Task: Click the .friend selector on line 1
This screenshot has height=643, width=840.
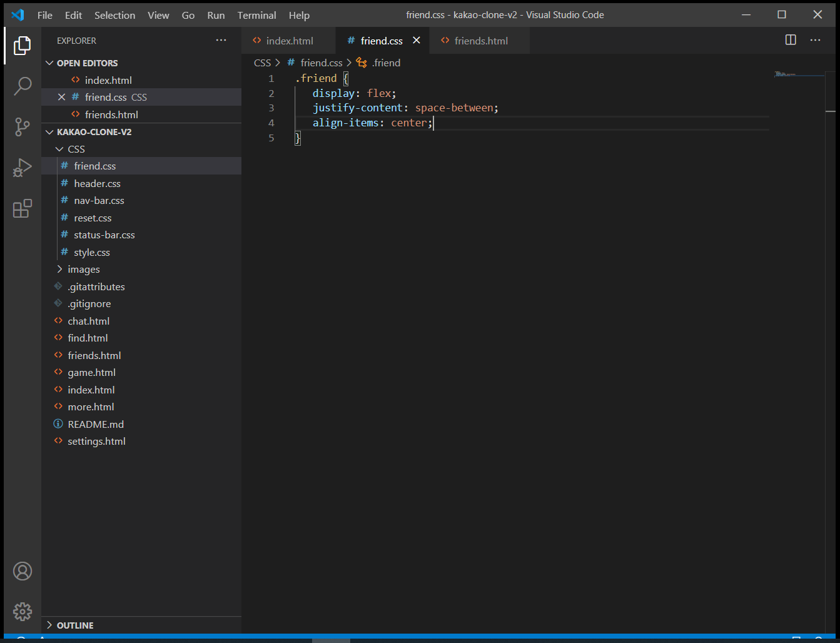Action: tap(316, 78)
